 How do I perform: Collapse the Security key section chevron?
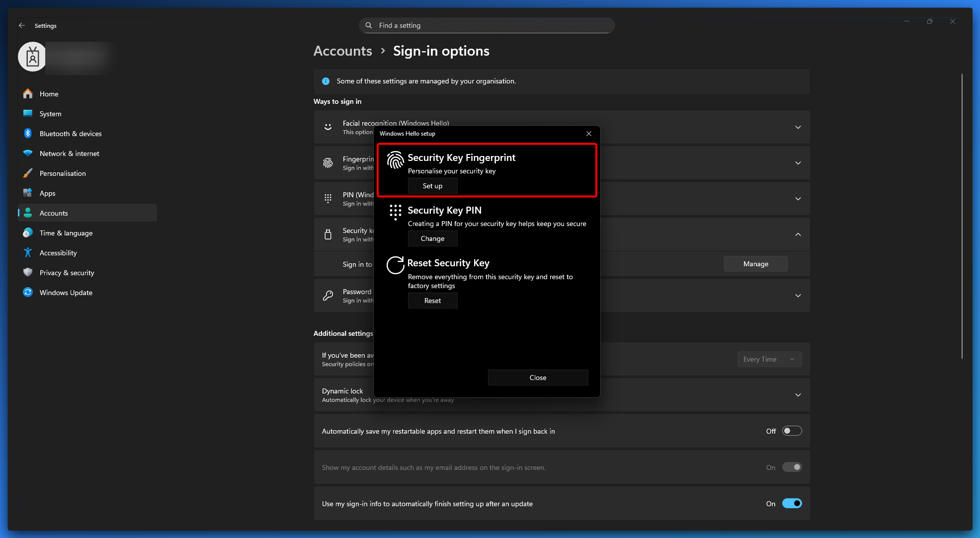pyautogui.click(x=798, y=234)
